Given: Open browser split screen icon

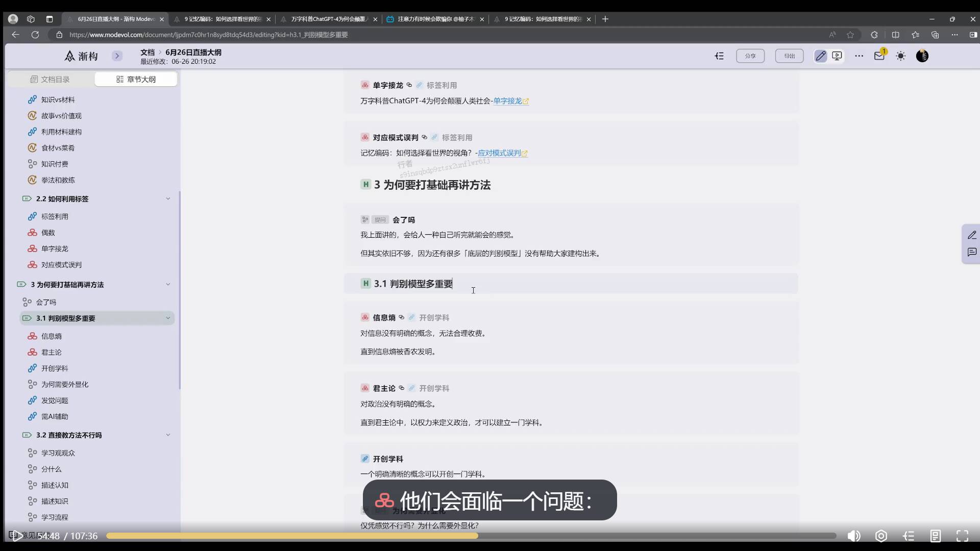Looking at the screenshot, I should click(x=895, y=35).
